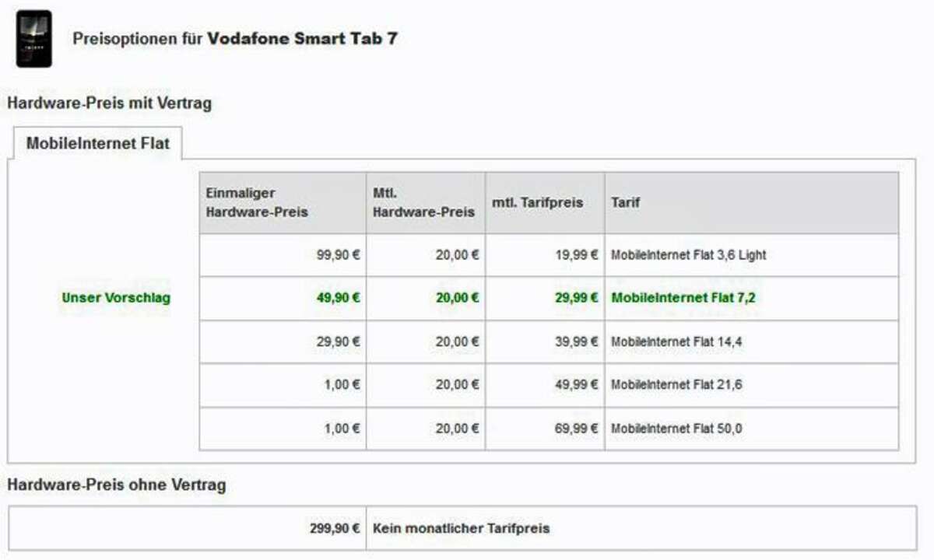
Task: Select the recommended MobileInternet Flat 7,2 tariff
Action: [683, 298]
